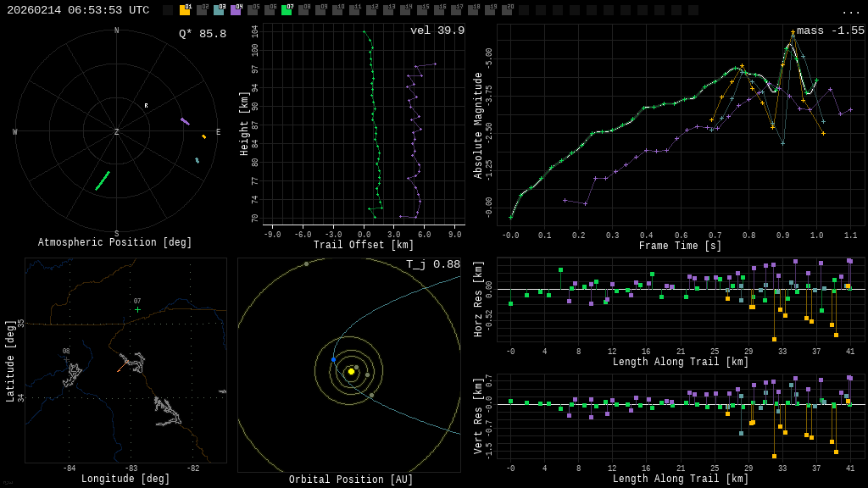Click the green station 07 cross on map
Viewport: 868px width, 488px height.
[137, 310]
